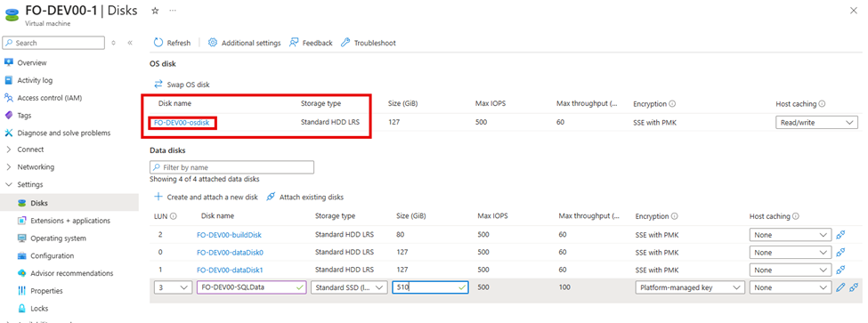This screenshot has height=323, width=868.
Task: Click Create and attach a new disk
Action: [x=213, y=197]
